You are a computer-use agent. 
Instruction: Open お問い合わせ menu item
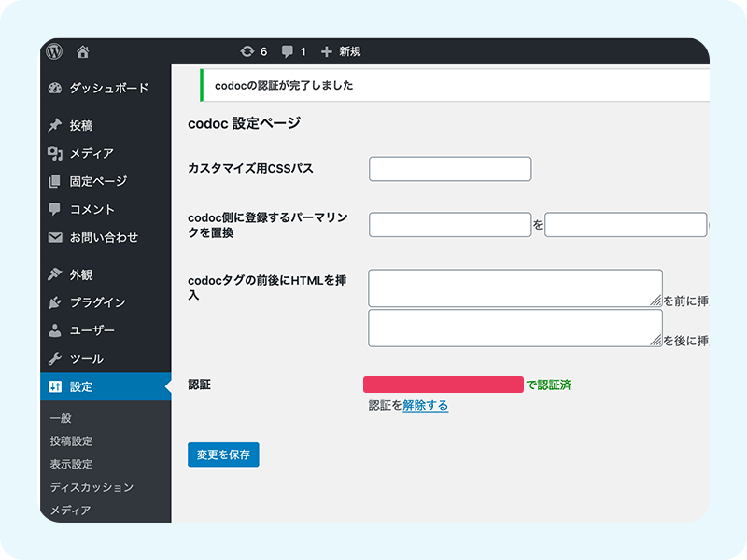(x=106, y=237)
